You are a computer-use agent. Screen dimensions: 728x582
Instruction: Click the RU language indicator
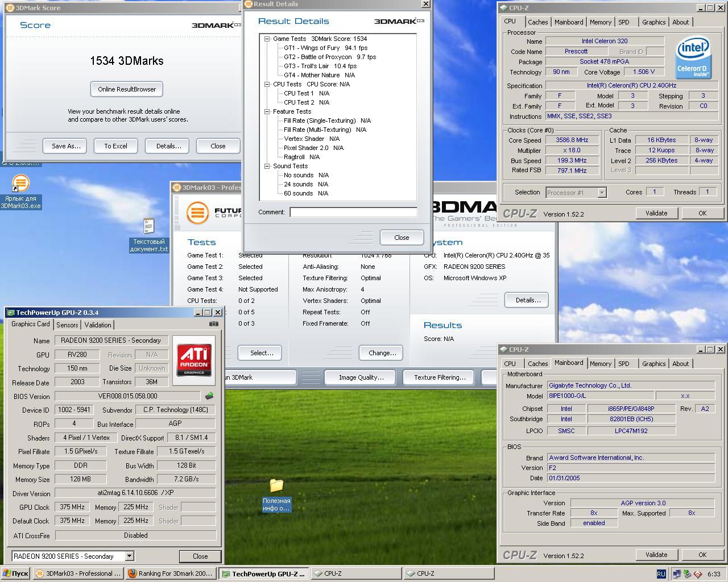pos(661,574)
